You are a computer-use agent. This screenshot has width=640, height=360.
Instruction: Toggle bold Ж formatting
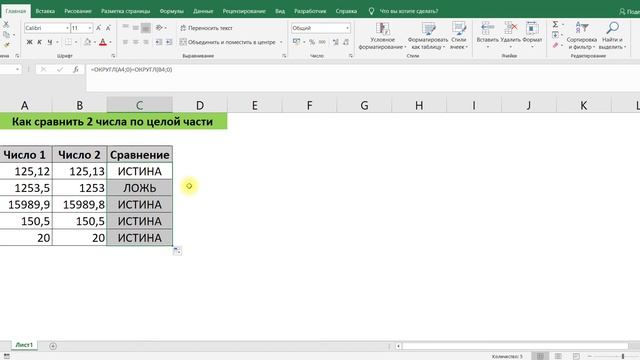29,42
